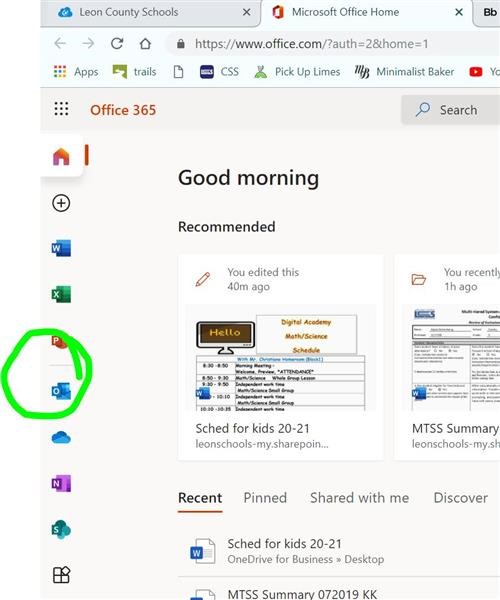Reload the page with browser refresh button
The height and width of the screenshot is (600, 500).
pos(117,44)
